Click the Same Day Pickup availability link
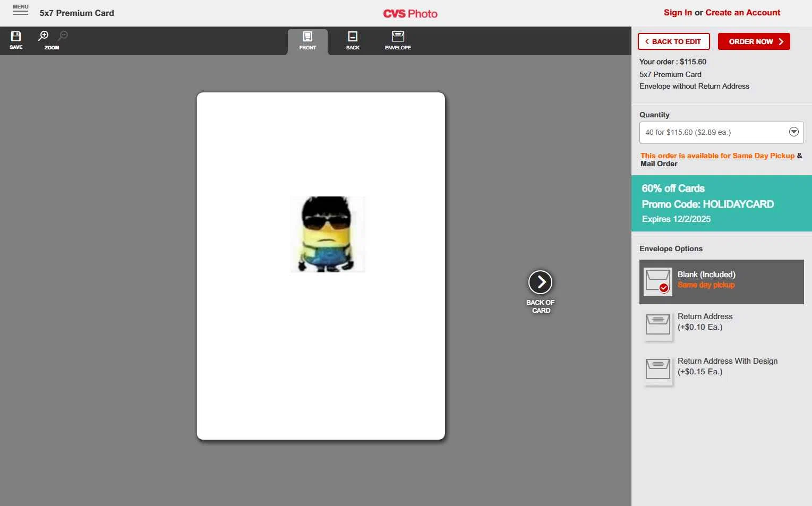Image resolution: width=812 pixels, height=506 pixels. point(717,156)
